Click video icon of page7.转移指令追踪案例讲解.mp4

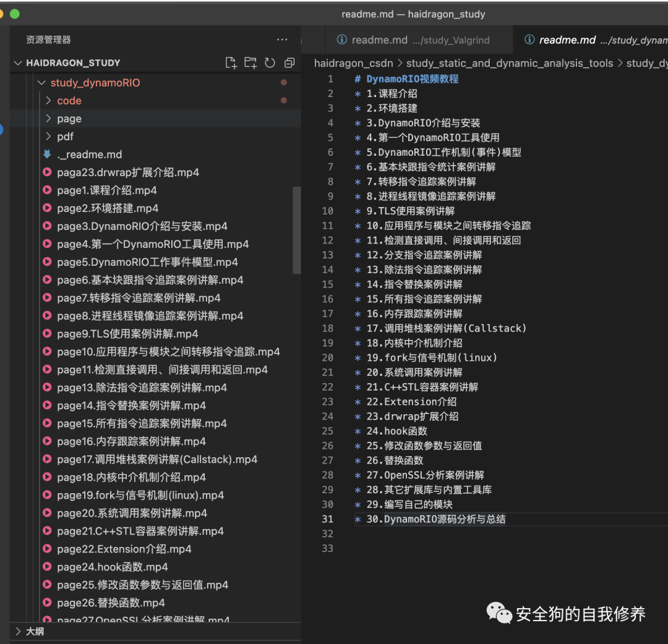(47, 297)
